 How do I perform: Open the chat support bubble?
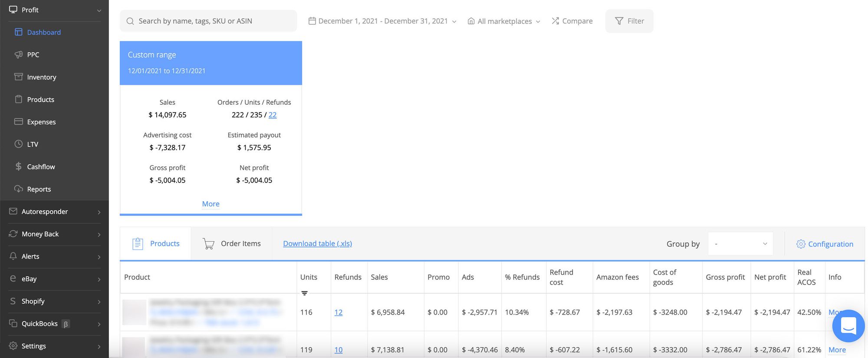tap(848, 326)
